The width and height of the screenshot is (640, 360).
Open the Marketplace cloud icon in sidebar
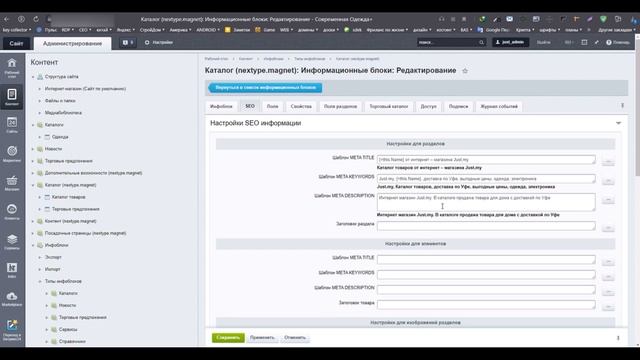click(x=12, y=299)
